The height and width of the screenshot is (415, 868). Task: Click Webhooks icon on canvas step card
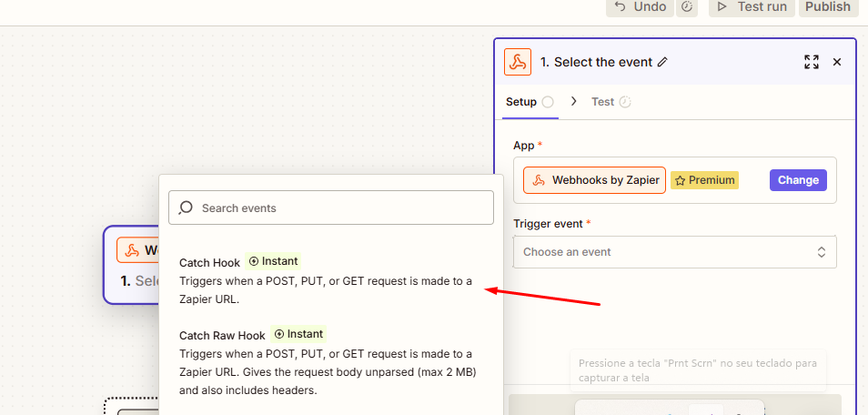(x=131, y=250)
